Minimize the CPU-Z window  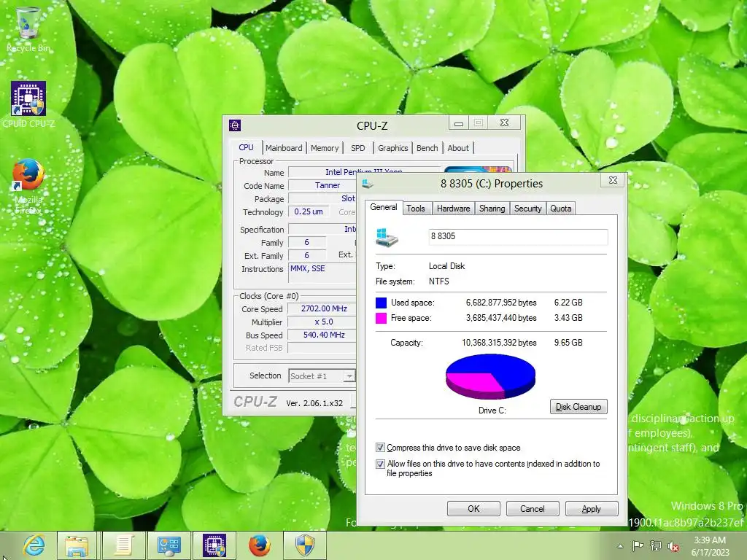pos(459,123)
